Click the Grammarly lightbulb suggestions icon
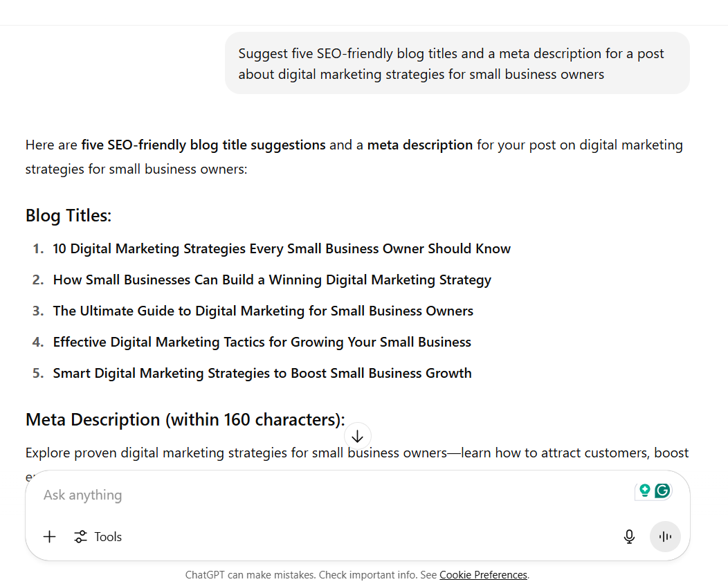 (645, 491)
